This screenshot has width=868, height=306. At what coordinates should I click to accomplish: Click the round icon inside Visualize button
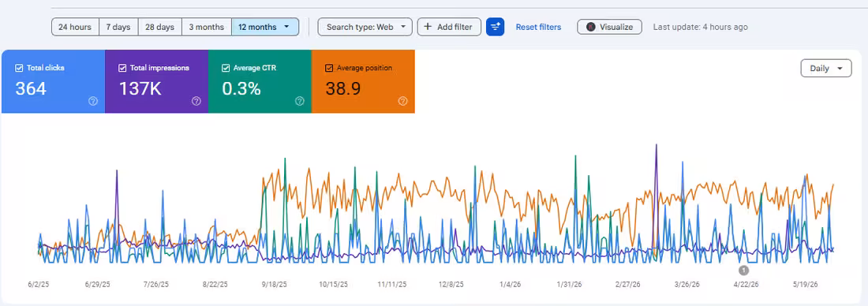click(x=591, y=27)
